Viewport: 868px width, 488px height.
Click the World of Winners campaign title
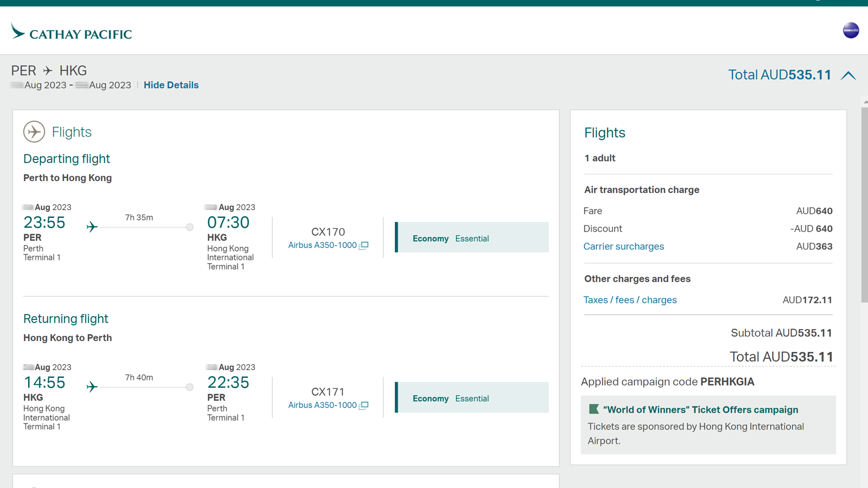pyautogui.click(x=700, y=410)
